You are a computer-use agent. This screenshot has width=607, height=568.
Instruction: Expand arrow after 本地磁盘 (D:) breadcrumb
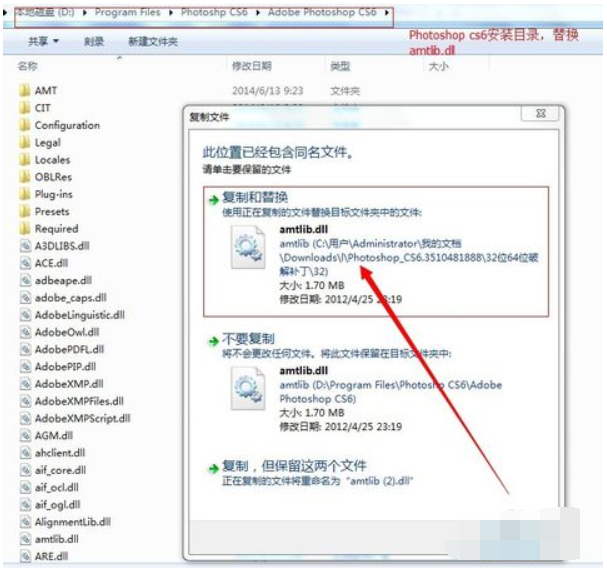[x=84, y=13]
